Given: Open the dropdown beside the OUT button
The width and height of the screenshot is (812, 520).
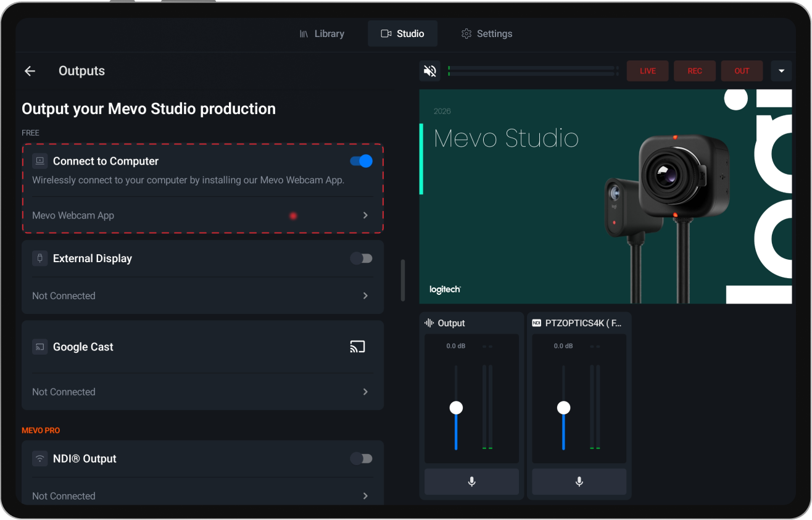Looking at the screenshot, I should 781,70.
